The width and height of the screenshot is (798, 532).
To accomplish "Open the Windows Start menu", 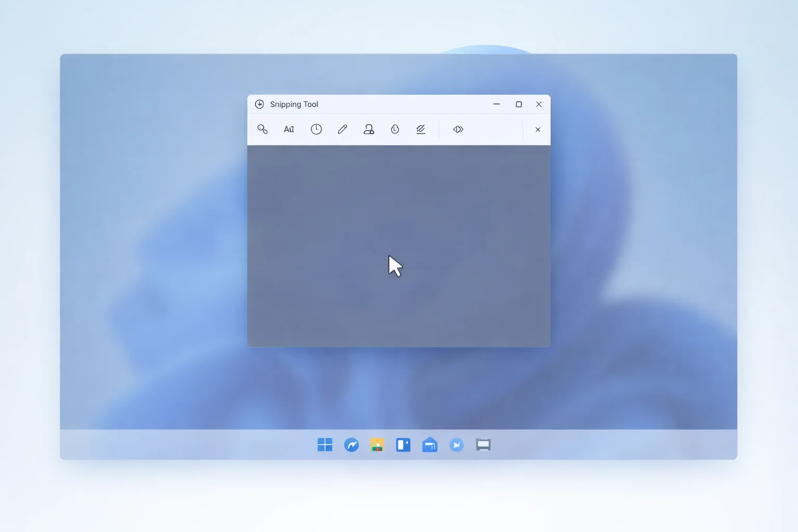I will coord(325,445).
